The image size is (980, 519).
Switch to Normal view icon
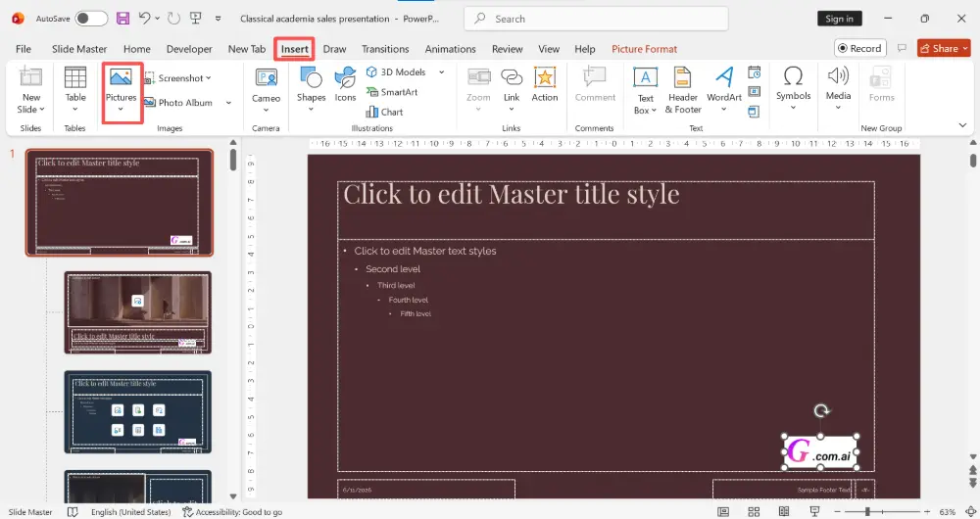pos(723,512)
